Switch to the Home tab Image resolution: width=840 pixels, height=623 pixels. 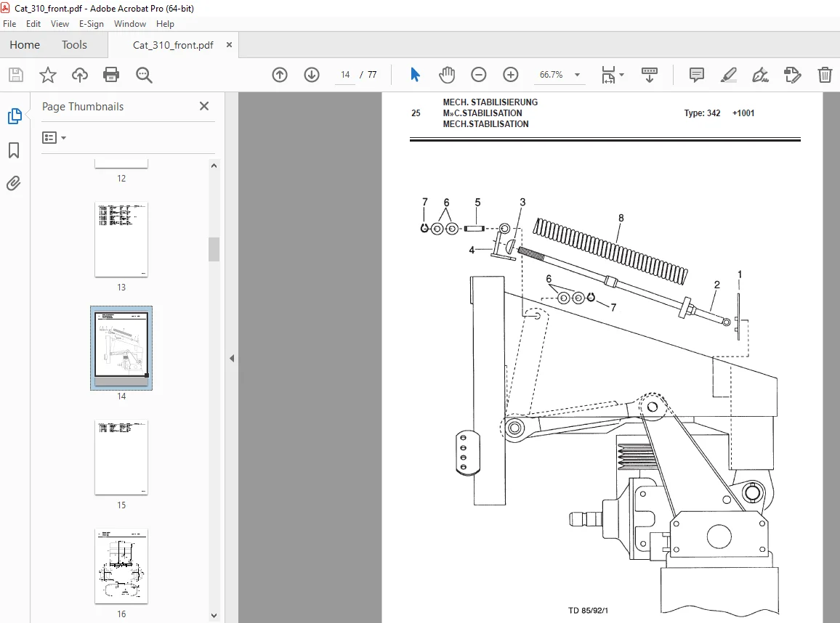click(x=25, y=45)
